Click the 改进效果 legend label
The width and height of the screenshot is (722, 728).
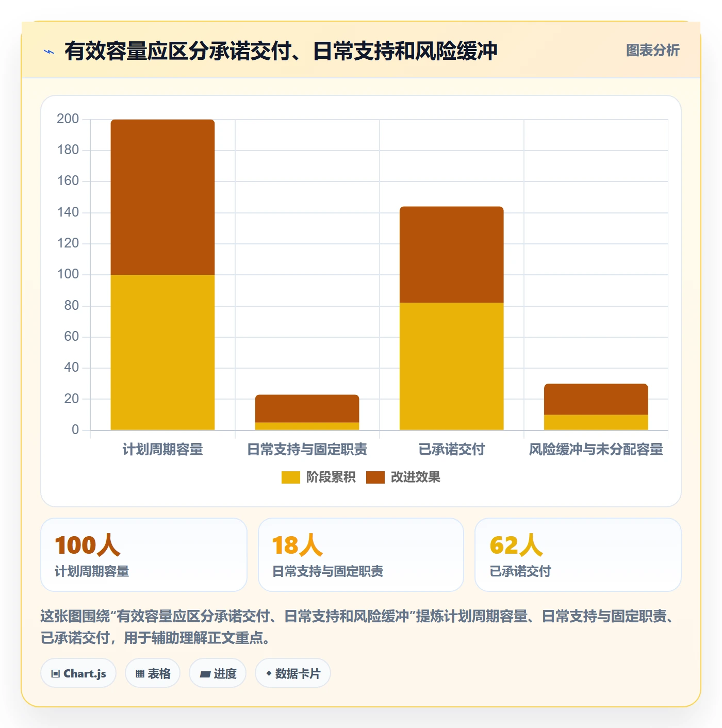coord(415,477)
